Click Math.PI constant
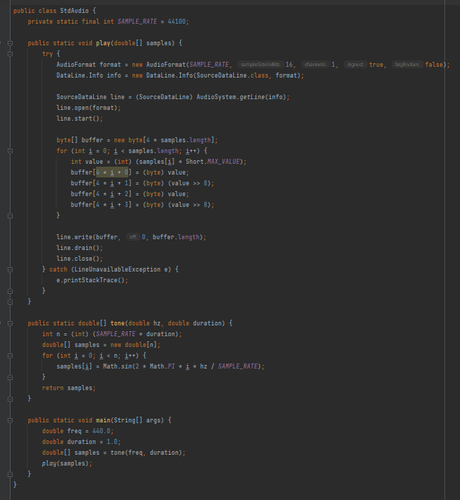Screen dimensions: 460x500 [x=162, y=366]
